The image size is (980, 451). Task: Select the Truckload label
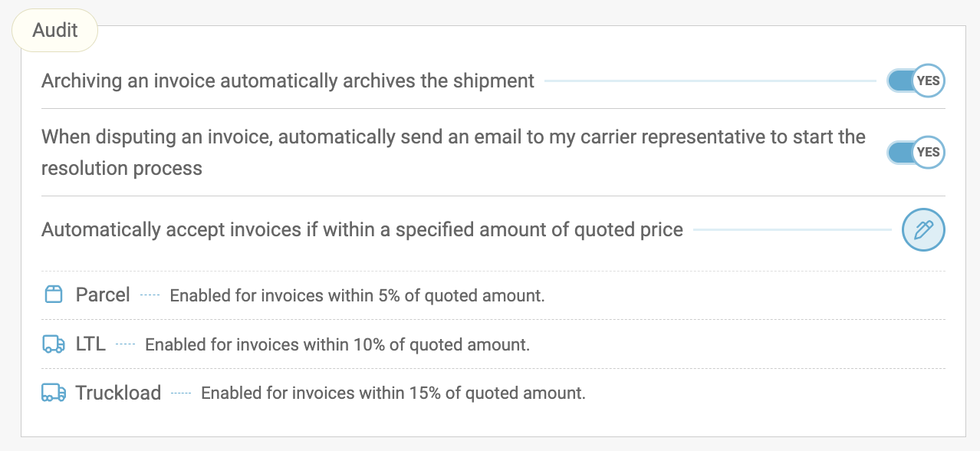118,393
